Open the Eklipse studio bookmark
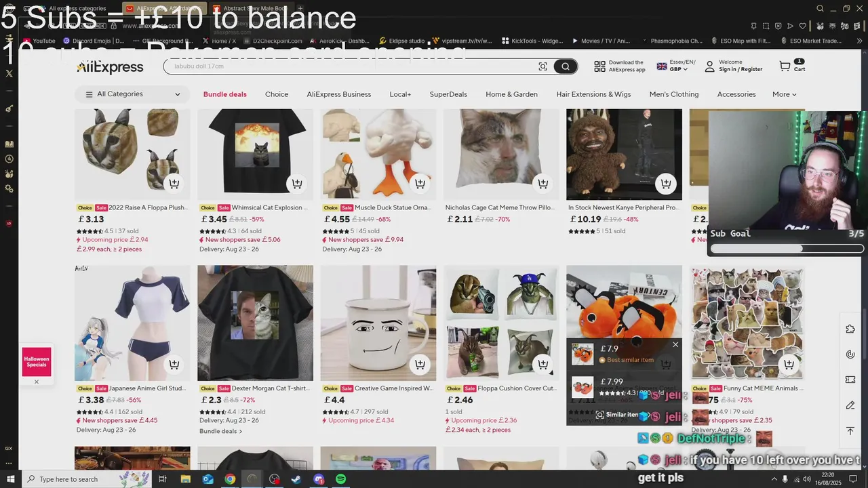The height and width of the screenshot is (488, 868). (x=403, y=41)
